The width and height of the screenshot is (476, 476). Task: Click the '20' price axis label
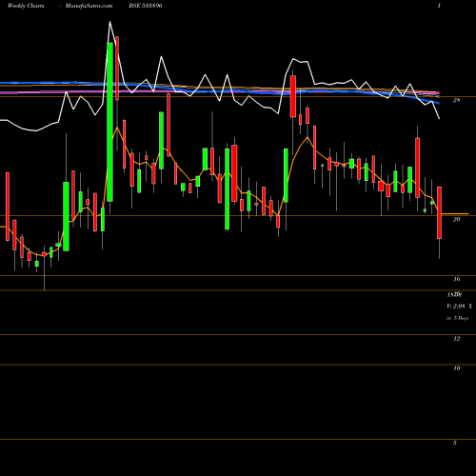pyautogui.click(x=456, y=219)
